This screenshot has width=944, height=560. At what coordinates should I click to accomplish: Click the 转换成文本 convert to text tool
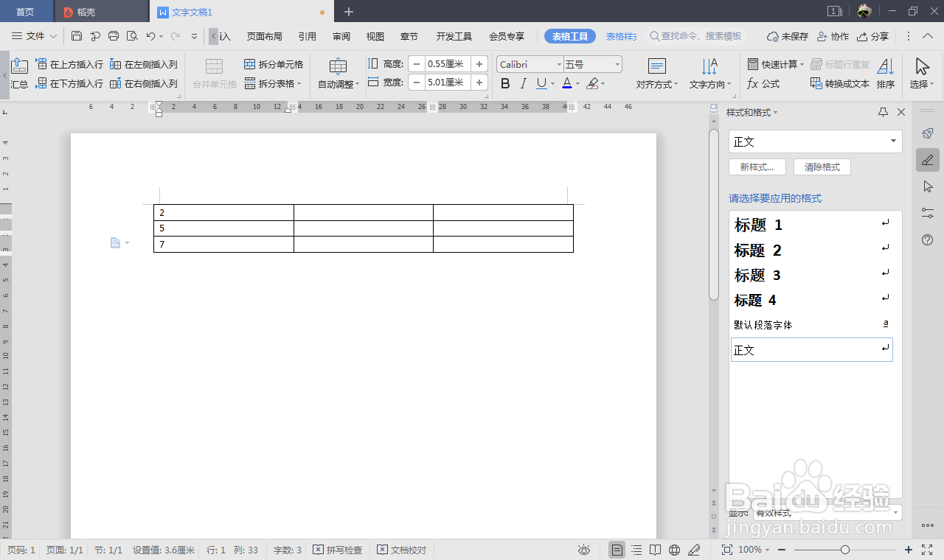840,84
